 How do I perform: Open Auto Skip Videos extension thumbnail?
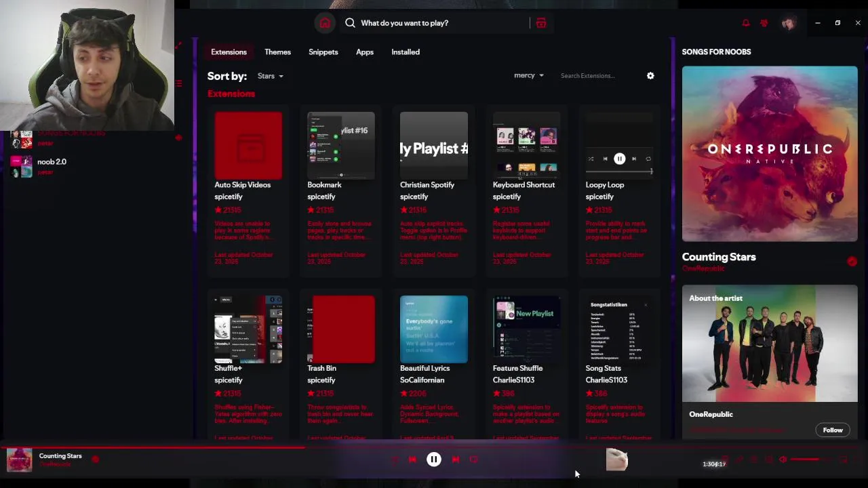248,146
